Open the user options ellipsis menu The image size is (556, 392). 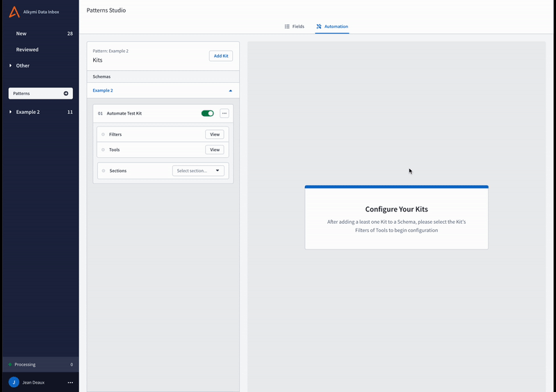[x=70, y=382]
